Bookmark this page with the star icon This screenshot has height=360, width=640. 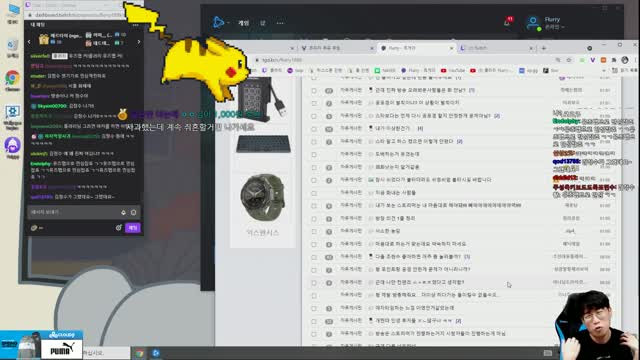[x=569, y=60]
